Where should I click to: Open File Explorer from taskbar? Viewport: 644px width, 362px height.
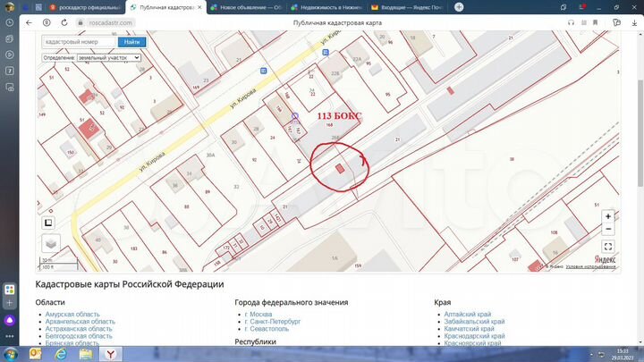86,354
